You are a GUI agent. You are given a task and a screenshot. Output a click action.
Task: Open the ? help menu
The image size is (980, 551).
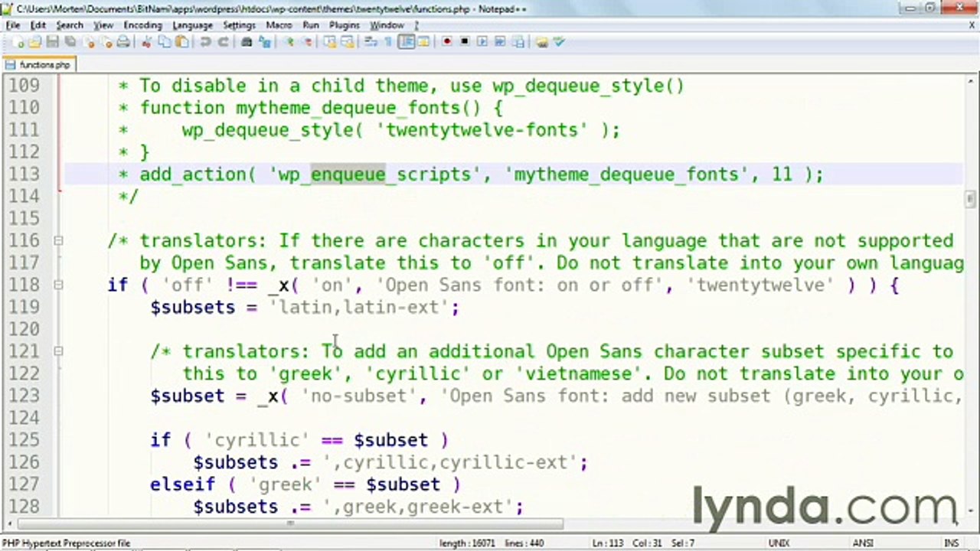pos(417,25)
